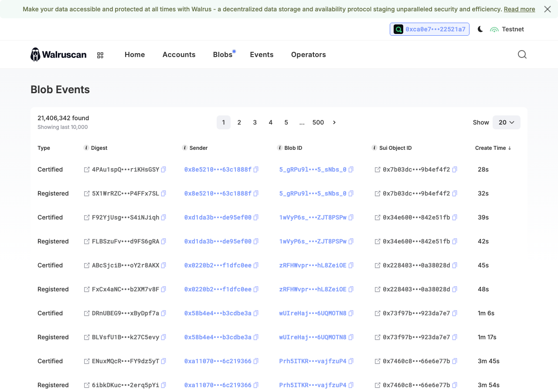Copy digest DRnUBEG9•••xByDpf7a

(x=163, y=313)
